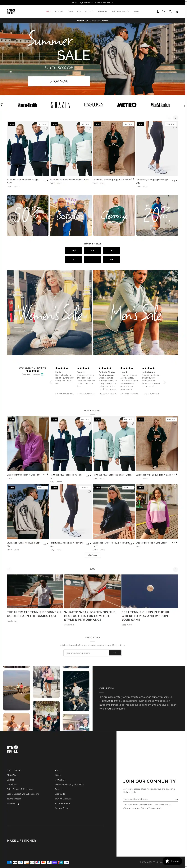
Task: Click the newsletter email input field
Action: 86,653
